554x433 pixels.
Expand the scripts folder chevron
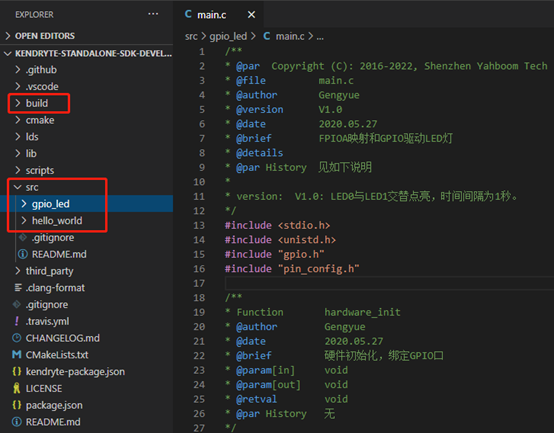click(x=18, y=170)
